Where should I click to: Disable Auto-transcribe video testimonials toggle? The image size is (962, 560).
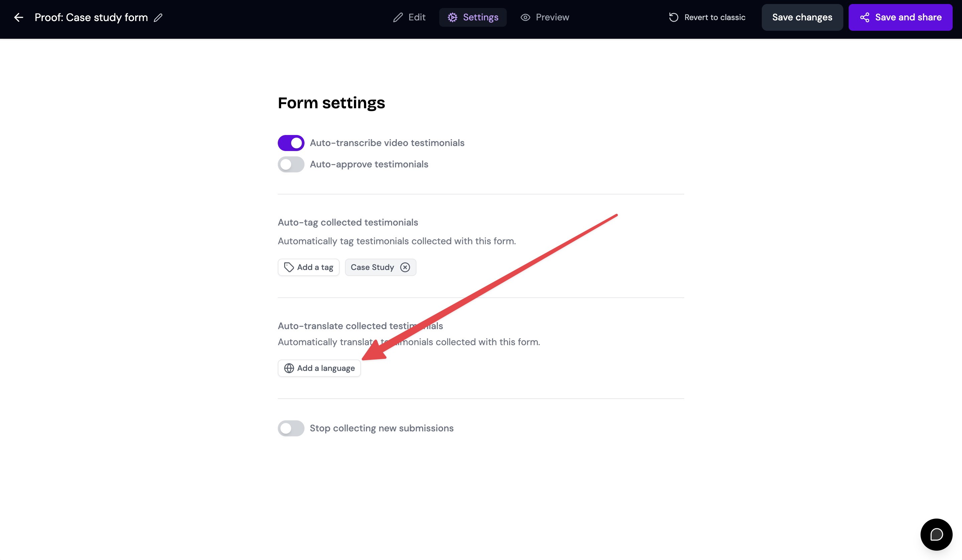click(291, 143)
